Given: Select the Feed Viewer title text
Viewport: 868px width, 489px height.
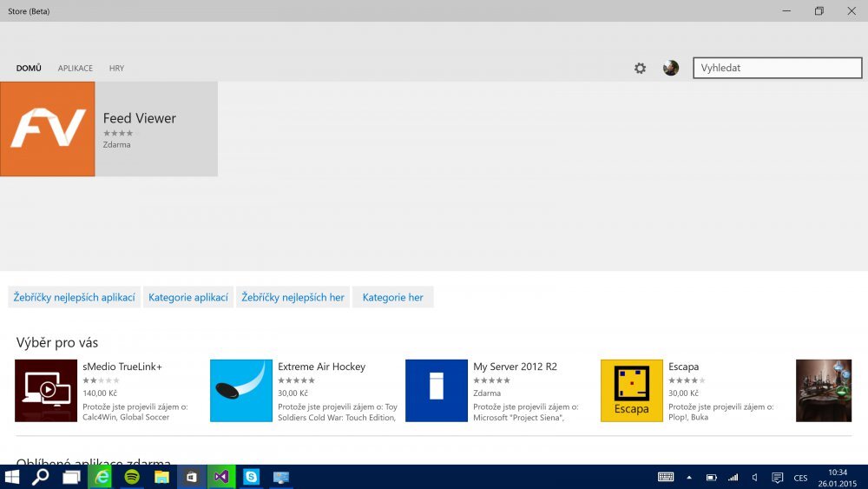Looking at the screenshot, I should pos(140,118).
